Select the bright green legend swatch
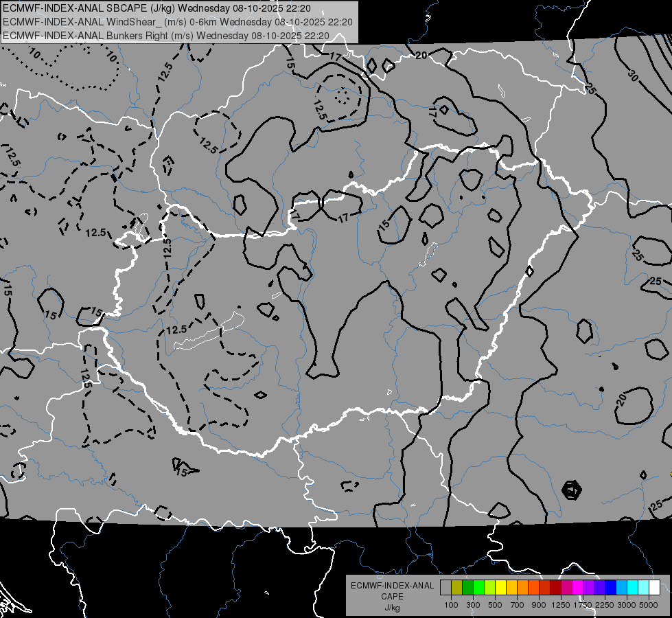Image resolution: width=672 pixels, height=618 pixels. click(x=478, y=587)
